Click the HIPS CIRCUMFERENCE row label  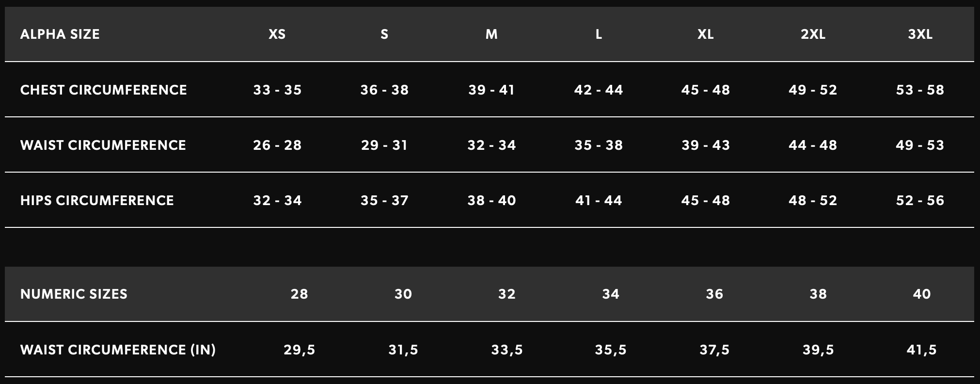[97, 200]
